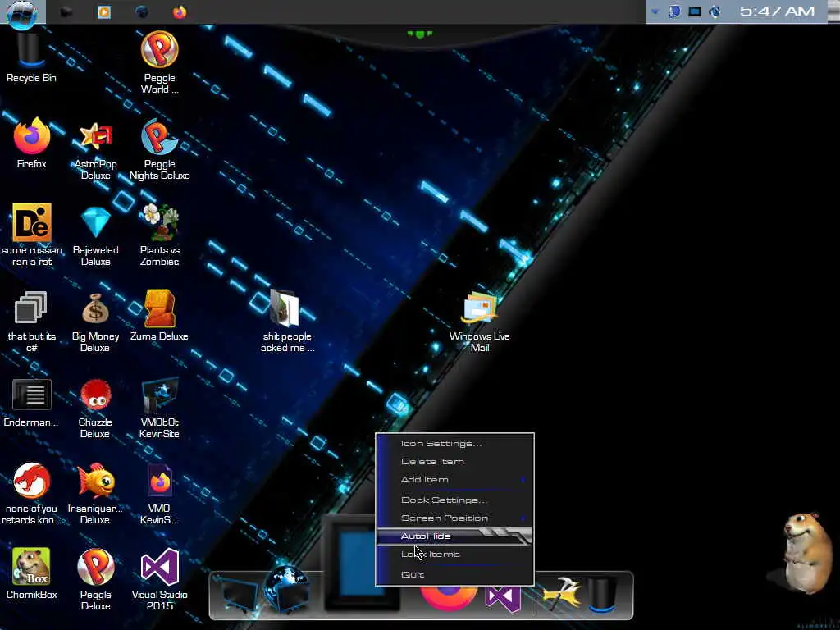
Task: Select the VM0 KevinSi... Firefox document icon
Action: coord(160,494)
